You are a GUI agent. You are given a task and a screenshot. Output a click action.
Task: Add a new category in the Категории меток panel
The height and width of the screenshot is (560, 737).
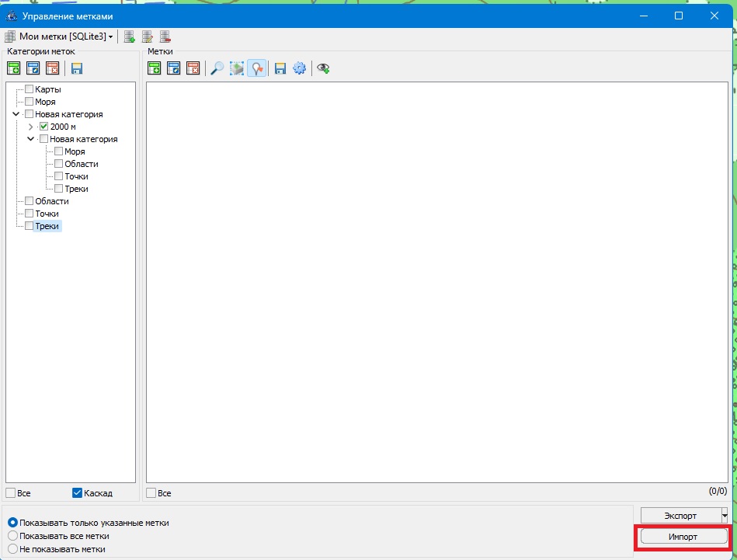(x=14, y=68)
